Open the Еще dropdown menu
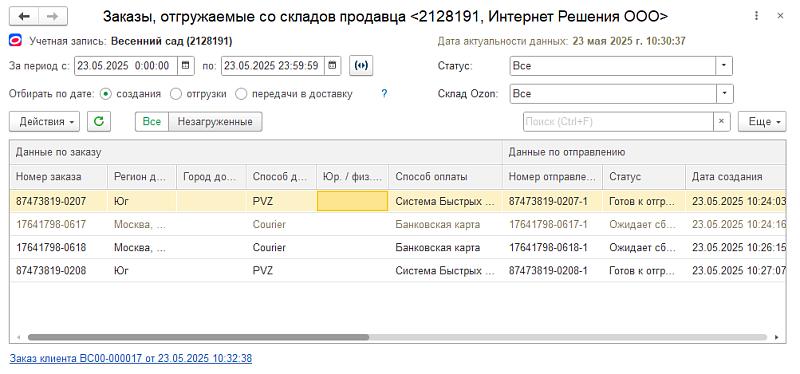The width and height of the screenshot is (800, 374). [x=762, y=122]
